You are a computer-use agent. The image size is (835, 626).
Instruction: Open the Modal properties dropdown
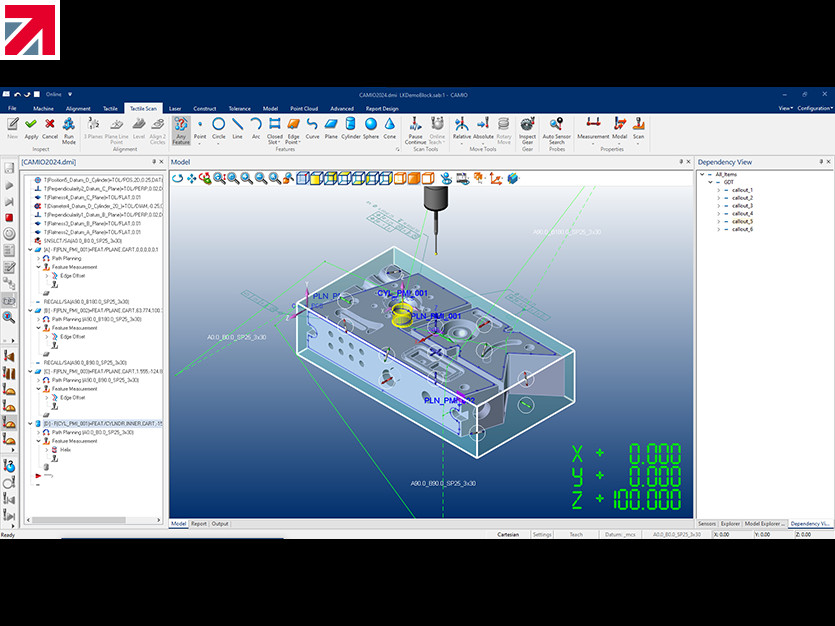pyautogui.click(x=619, y=143)
